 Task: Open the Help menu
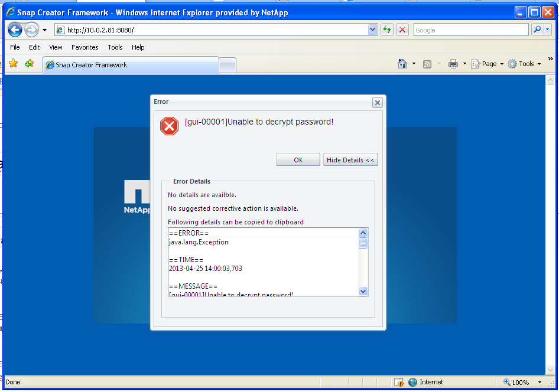pos(138,47)
